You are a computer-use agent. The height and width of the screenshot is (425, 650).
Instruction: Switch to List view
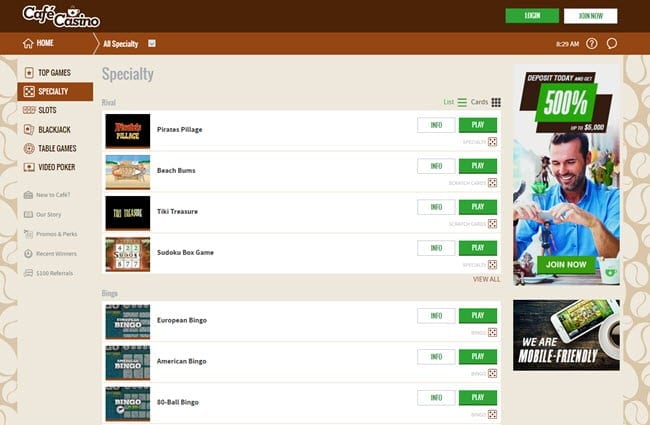click(455, 102)
